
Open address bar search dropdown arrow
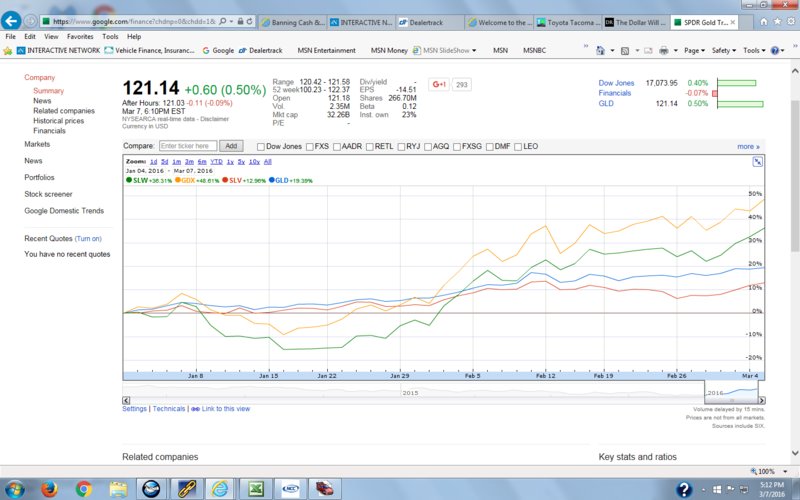[231, 21]
